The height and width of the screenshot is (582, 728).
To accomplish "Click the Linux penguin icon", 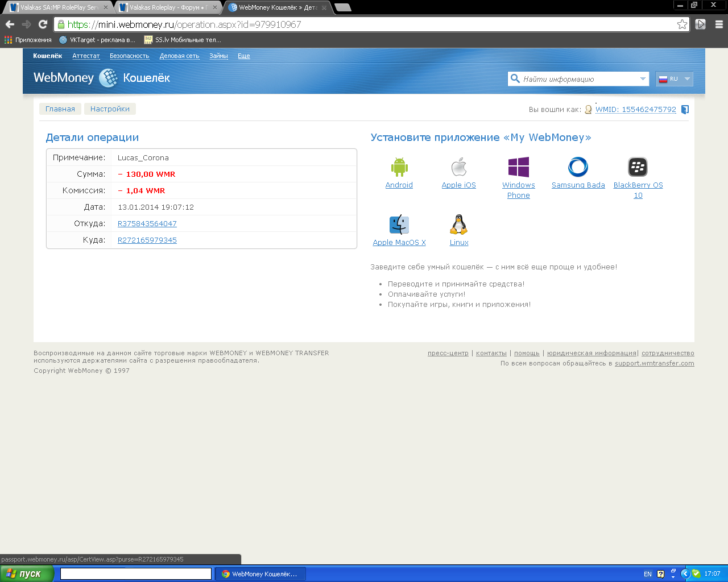I will (458, 225).
